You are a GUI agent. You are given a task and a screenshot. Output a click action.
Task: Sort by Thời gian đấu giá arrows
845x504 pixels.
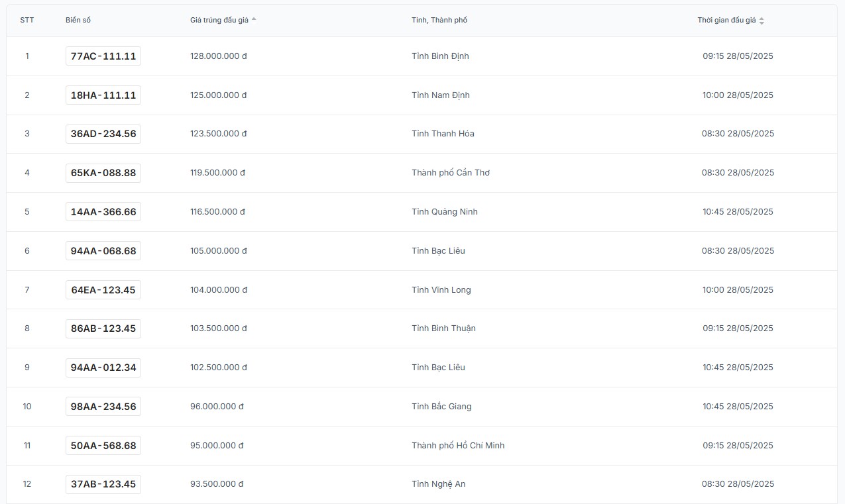761,21
